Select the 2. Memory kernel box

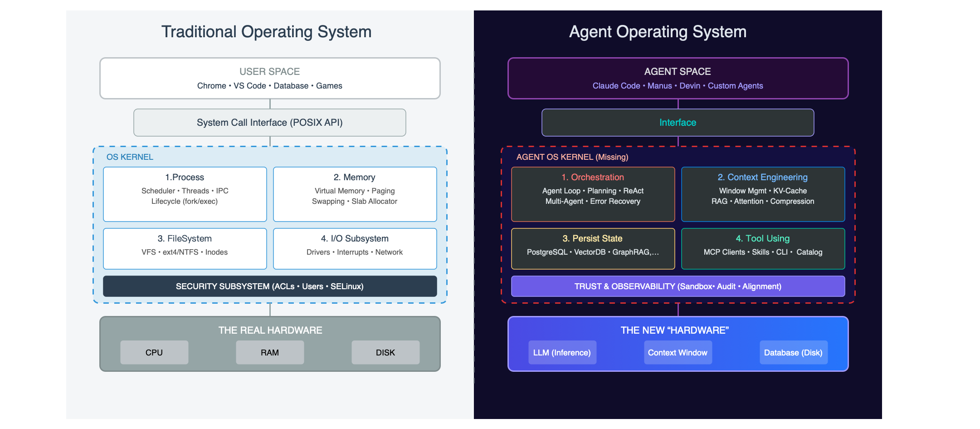(x=355, y=194)
